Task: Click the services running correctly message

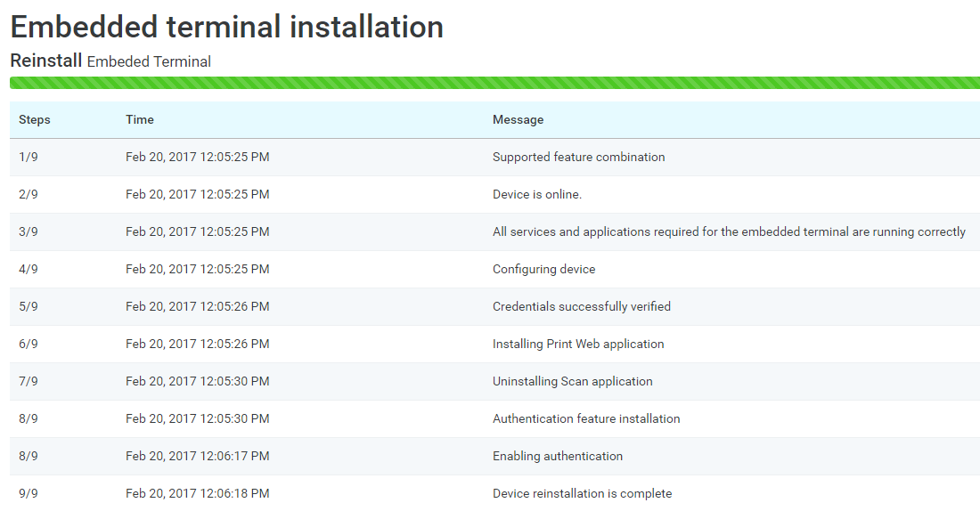Action: (x=729, y=231)
